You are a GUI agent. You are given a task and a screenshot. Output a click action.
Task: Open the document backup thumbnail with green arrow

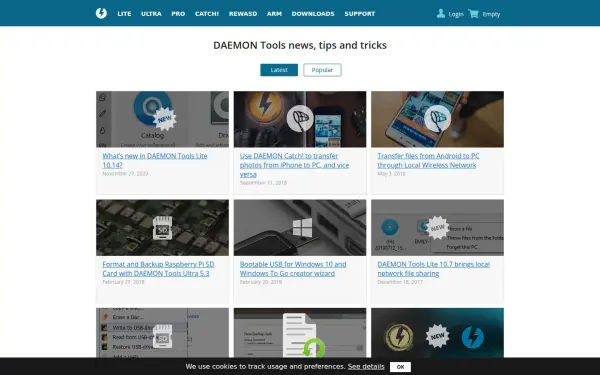pos(300,333)
